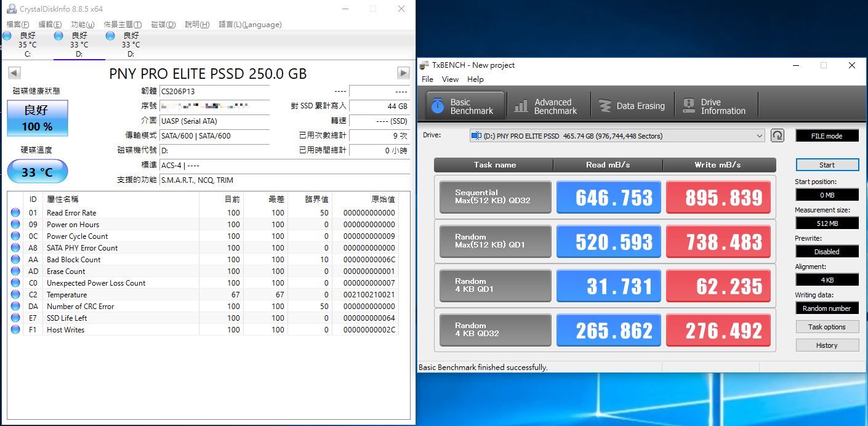This screenshot has width=868, height=426.
Task: Click Host Writes raw value 00000000002C
Action: click(x=369, y=330)
